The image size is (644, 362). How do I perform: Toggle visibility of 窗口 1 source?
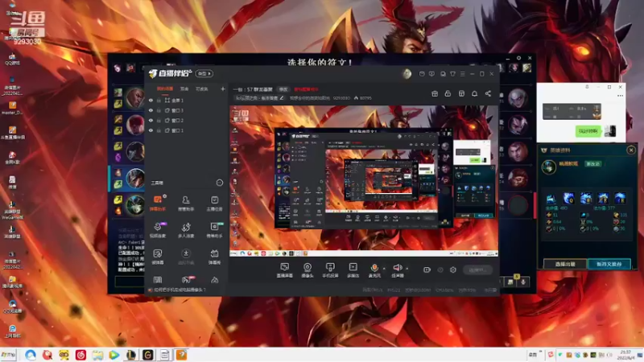point(151,130)
